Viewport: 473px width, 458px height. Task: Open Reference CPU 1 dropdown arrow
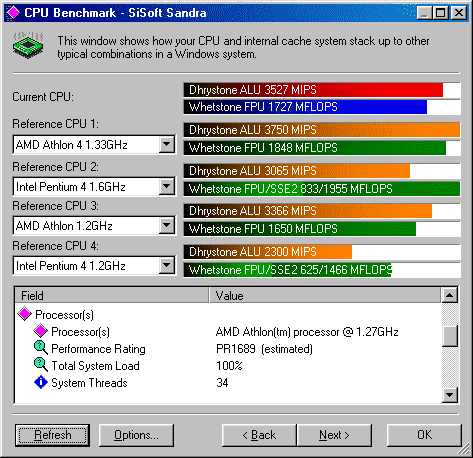pyautogui.click(x=166, y=145)
